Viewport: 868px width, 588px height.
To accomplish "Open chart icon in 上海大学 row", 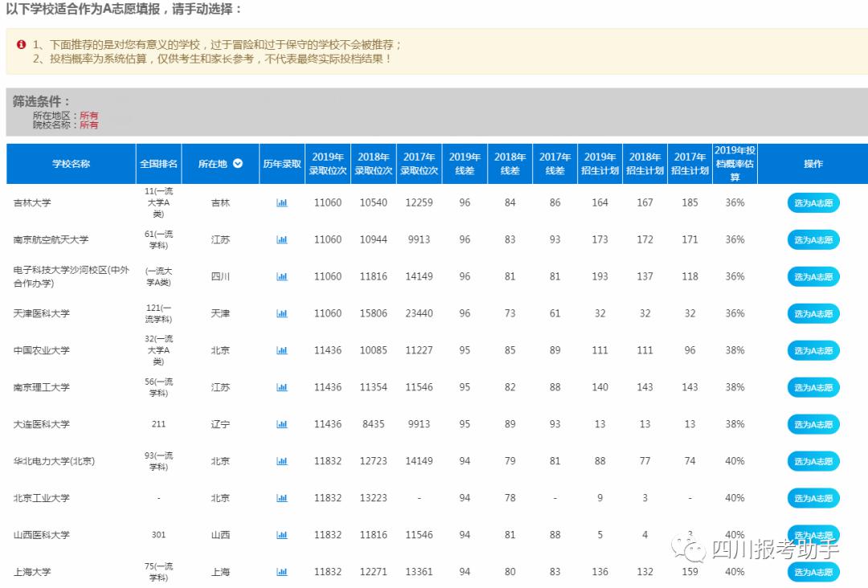I will pyautogui.click(x=282, y=572).
